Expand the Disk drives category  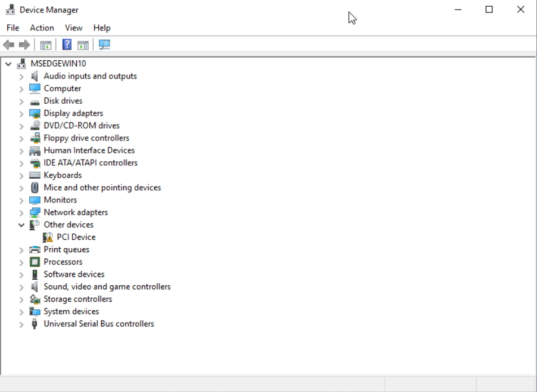tap(21, 101)
